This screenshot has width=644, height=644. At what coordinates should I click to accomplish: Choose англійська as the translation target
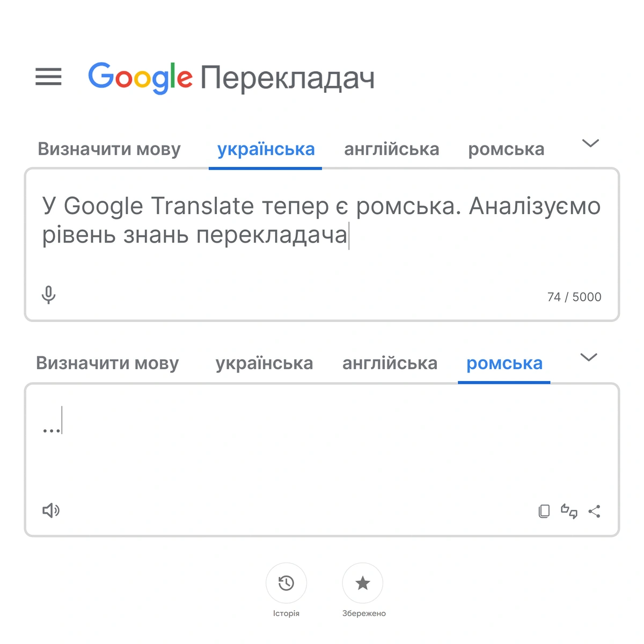click(x=389, y=363)
